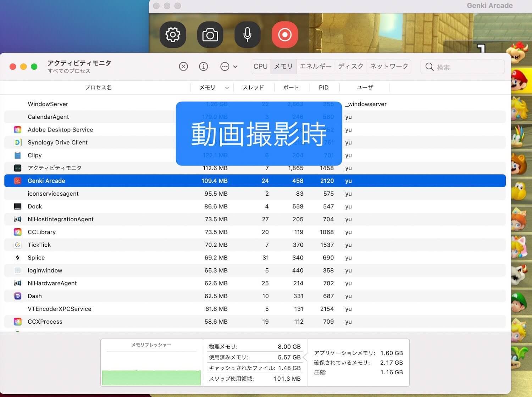The width and height of the screenshot is (532, 397).
Task: Switch to the CPU tab
Action: (x=261, y=66)
